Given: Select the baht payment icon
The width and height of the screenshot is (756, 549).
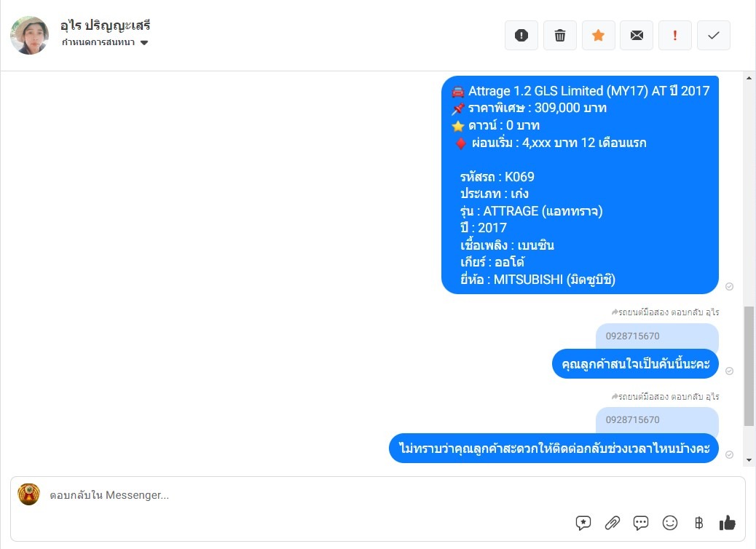Looking at the screenshot, I should pyautogui.click(x=698, y=523).
